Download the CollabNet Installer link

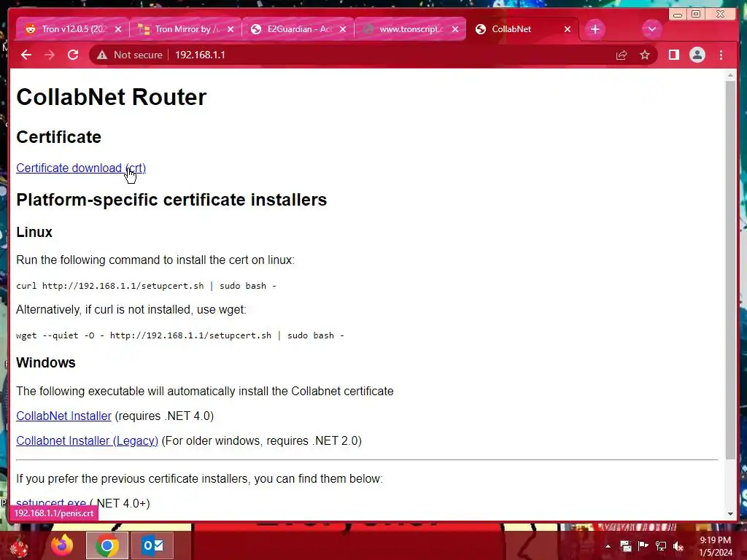coord(64,416)
